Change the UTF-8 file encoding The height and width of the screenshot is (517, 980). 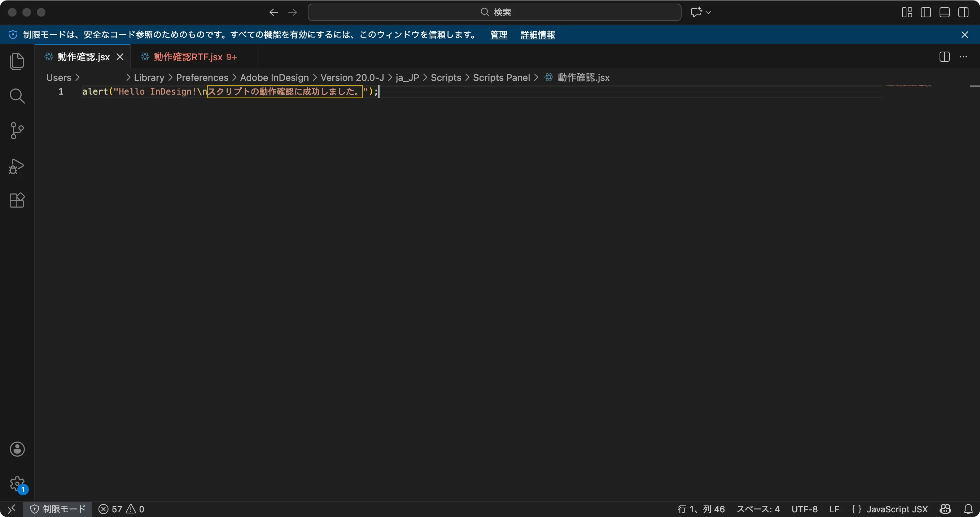pos(805,509)
